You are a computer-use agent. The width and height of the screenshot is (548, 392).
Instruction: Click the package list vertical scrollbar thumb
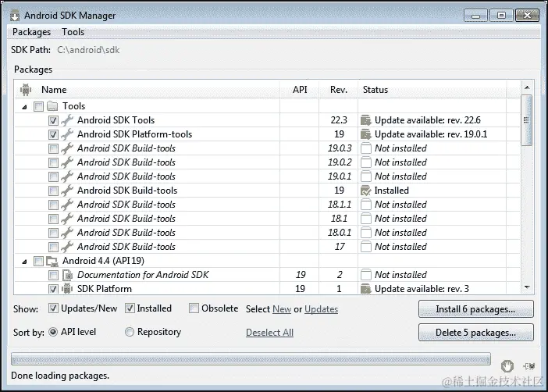click(x=527, y=120)
